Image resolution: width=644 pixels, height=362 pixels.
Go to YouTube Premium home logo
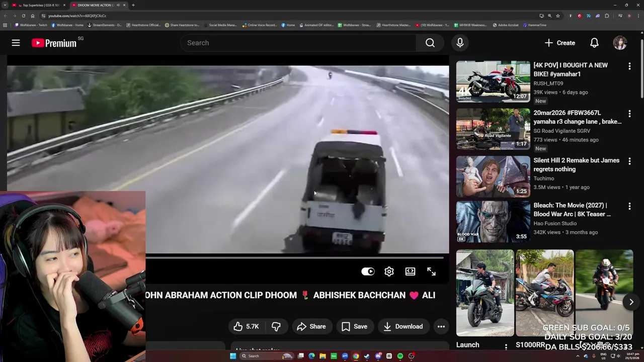click(x=54, y=43)
